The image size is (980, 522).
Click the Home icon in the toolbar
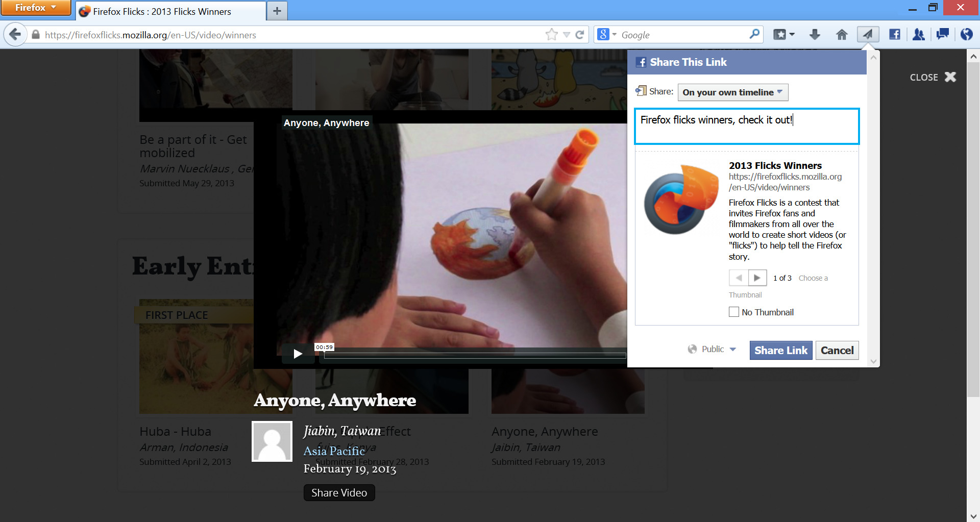point(842,34)
